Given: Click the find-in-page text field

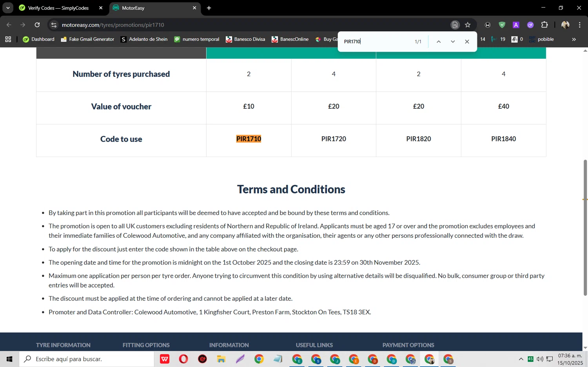Looking at the screenshot, I should point(376,42).
